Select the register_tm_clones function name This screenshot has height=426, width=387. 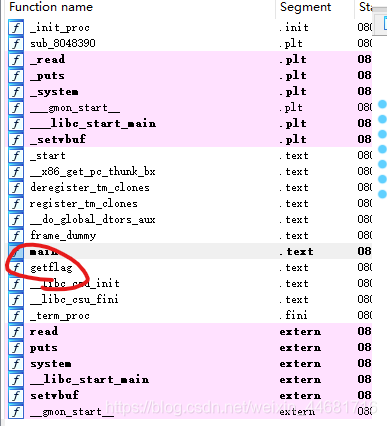pos(83,204)
